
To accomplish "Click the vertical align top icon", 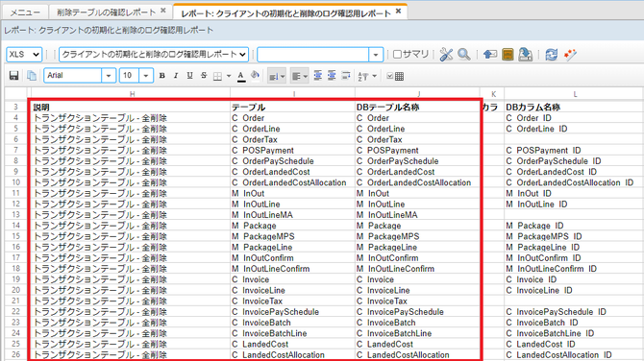I will (x=317, y=76).
